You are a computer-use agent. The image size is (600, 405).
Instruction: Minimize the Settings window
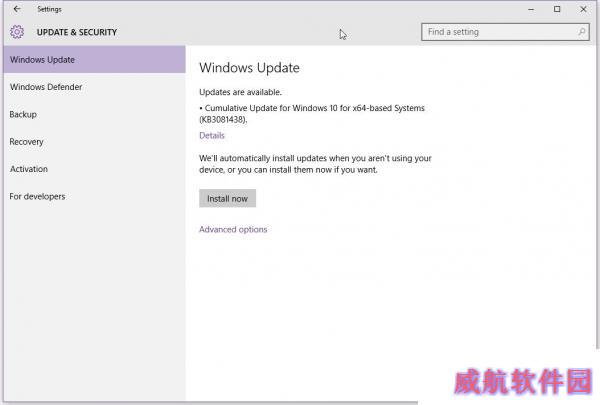coord(531,9)
